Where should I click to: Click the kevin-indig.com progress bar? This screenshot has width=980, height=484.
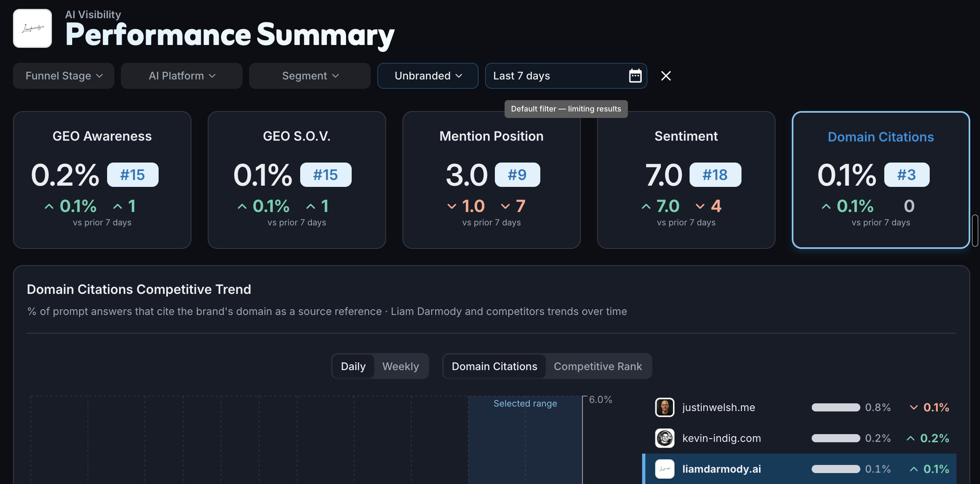point(836,438)
